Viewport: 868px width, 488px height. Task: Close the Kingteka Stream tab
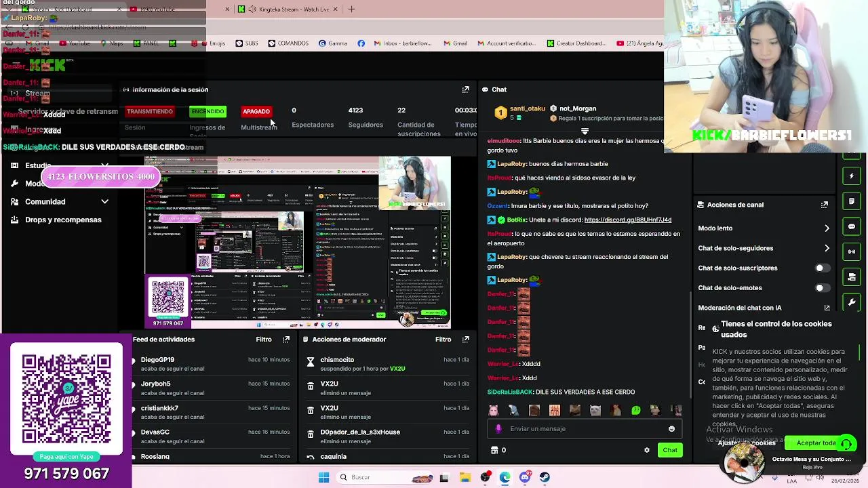click(337, 9)
